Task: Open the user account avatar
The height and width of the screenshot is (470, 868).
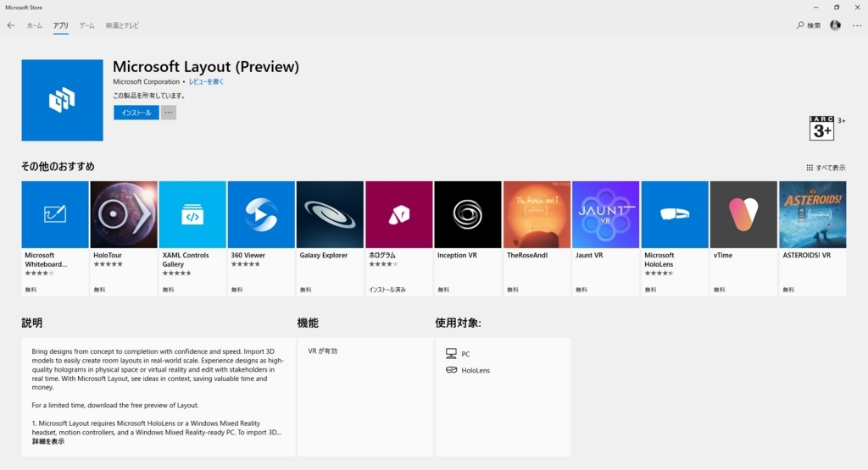Action: 835,25
